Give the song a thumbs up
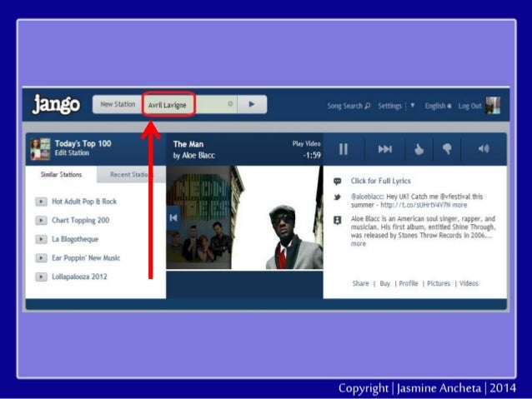This screenshot has width=532, height=399. point(419,149)
